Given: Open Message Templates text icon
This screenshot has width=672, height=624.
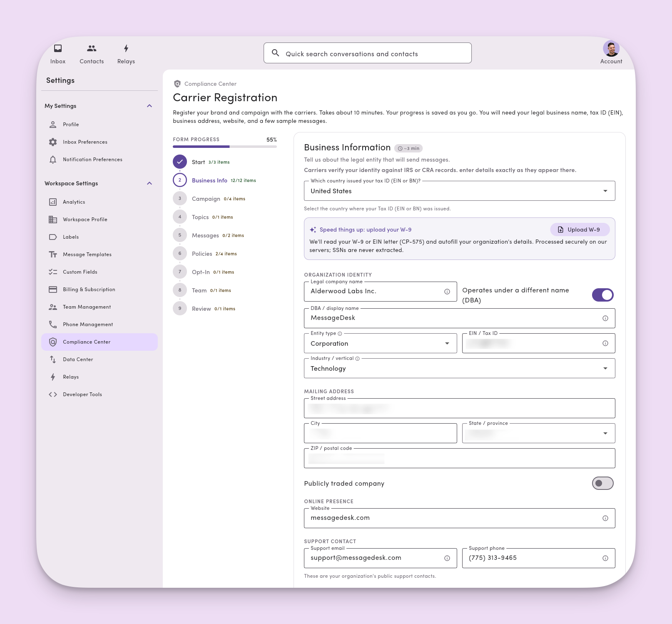Looking at the screenshot, I should (53, 255).
